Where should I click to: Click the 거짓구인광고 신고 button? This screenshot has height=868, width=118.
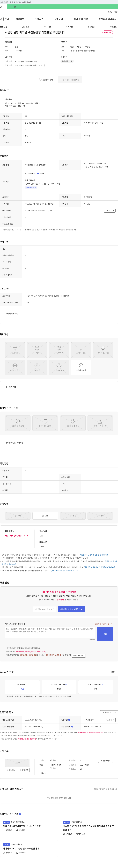tap(109, 712)
